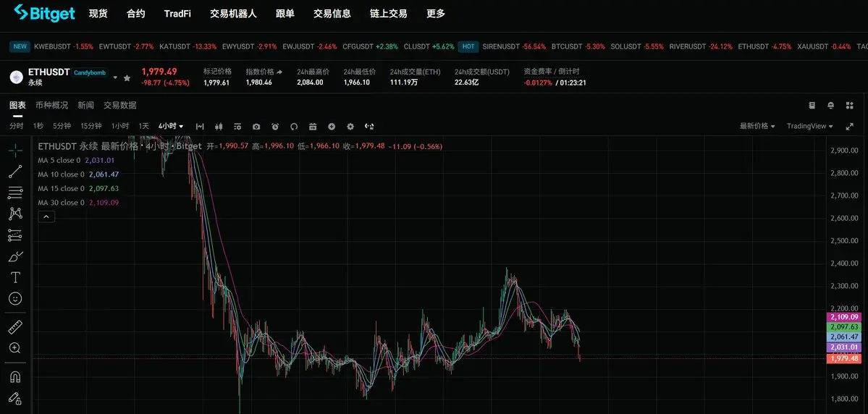This screenshot has height=414, width=868.
Task: Select the trend line drawing tool
Action: click(15, 171)
